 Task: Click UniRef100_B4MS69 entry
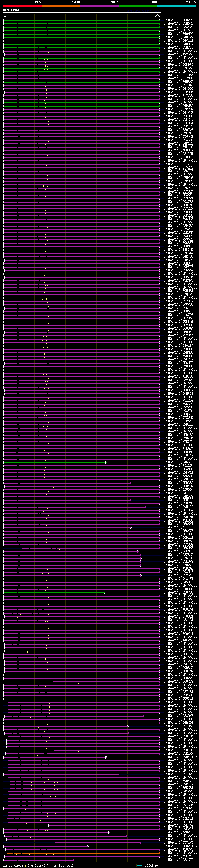[178, 82]
